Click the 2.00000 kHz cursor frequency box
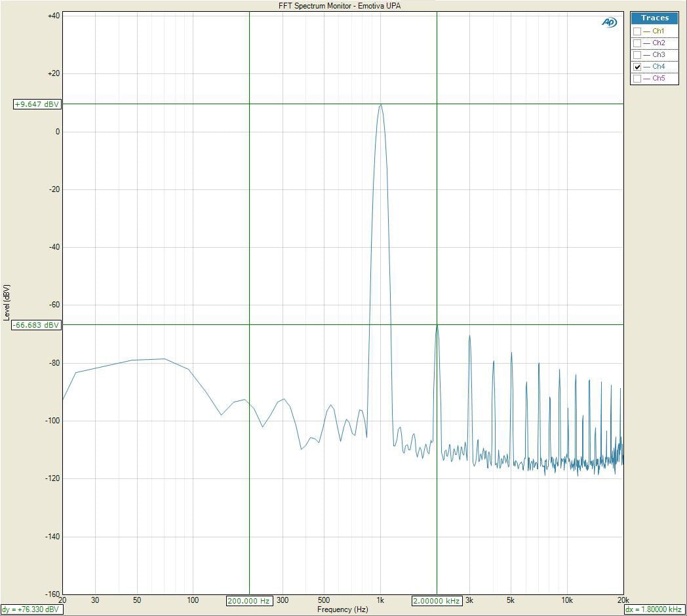Viewport: 687px width, 616px height. (x=437, y=601)
